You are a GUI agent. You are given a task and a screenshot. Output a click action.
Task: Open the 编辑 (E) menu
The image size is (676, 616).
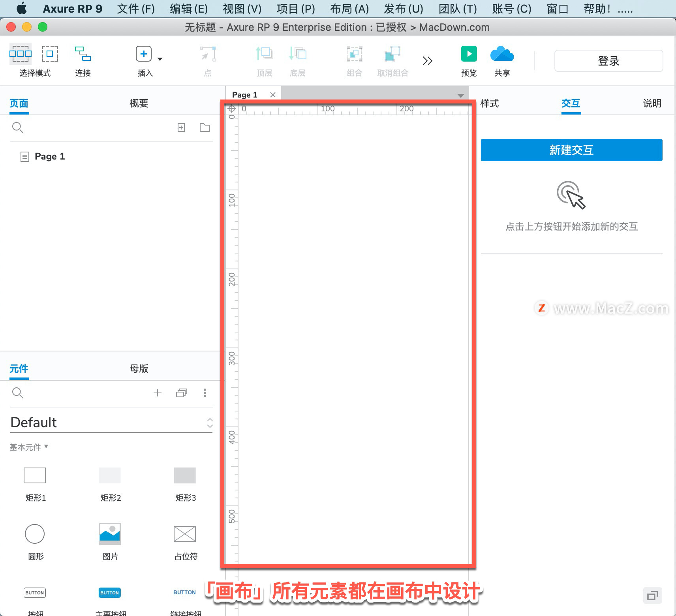click(x=189, y=9)
